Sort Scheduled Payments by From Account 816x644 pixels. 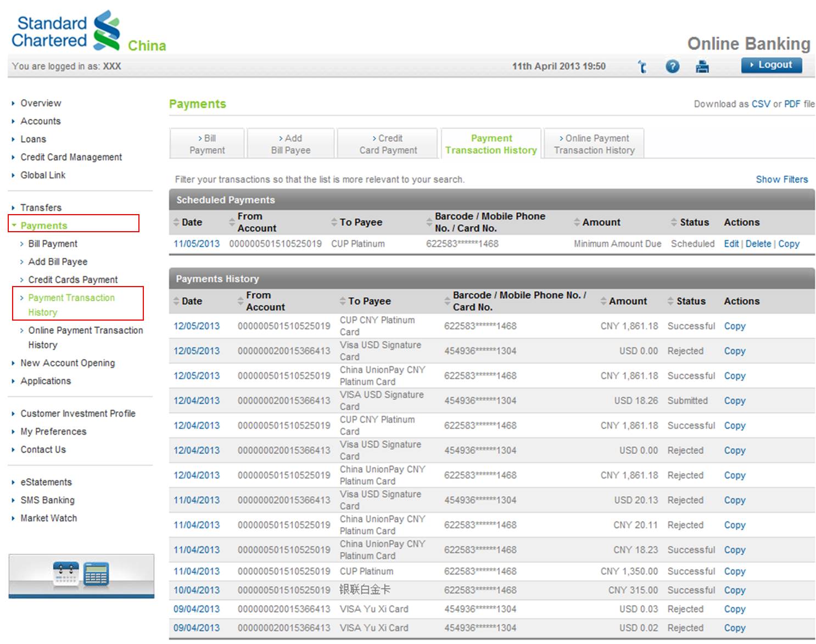pos(253,222)
